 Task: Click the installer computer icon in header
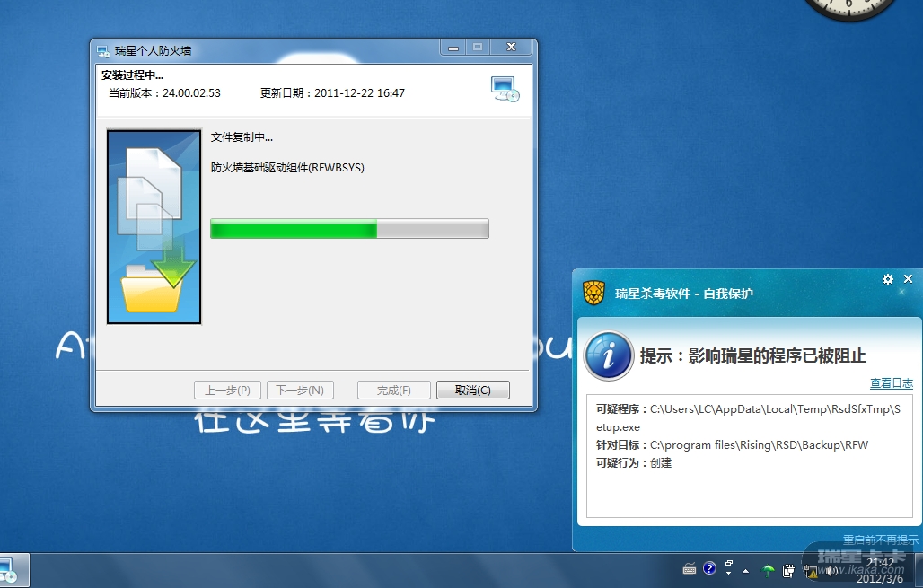[505, 89]
